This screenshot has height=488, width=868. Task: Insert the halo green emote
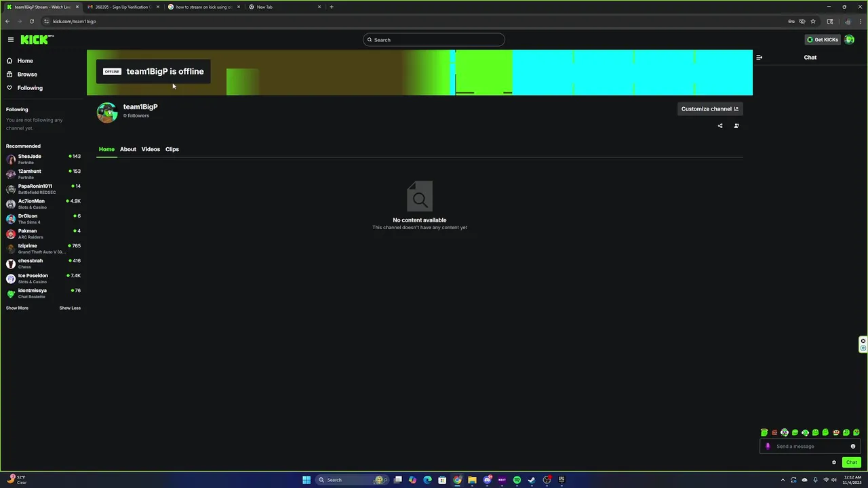coord(764,432)
